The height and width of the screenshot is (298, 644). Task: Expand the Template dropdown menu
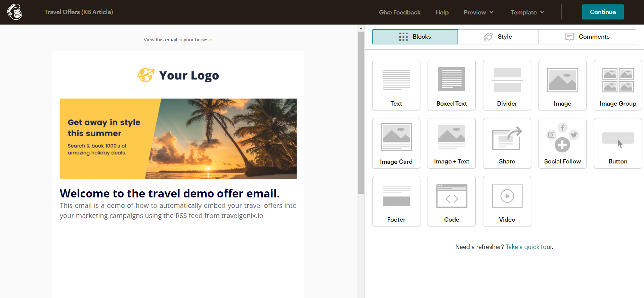click(x=527, y=12)
